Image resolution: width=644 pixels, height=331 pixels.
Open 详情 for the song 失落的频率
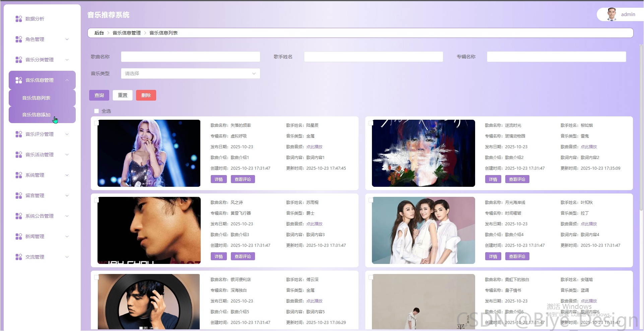219,179
